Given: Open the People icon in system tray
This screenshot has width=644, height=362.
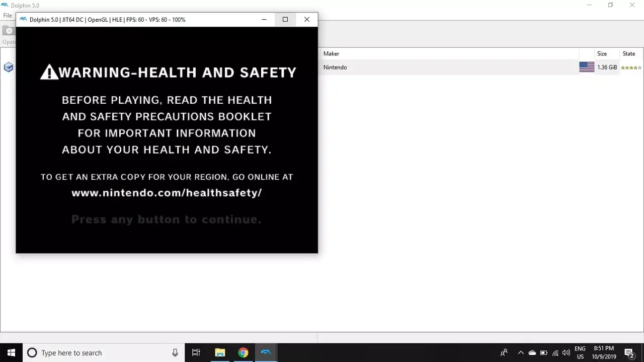Looking at the screenshot, I should click(x=504, y=352).
